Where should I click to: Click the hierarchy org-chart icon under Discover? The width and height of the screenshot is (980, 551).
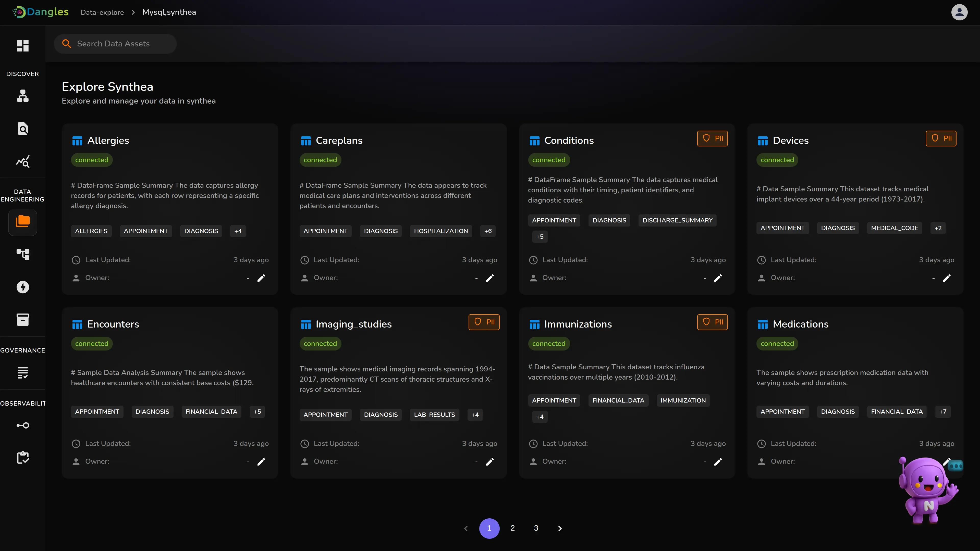tap(22, 96)
